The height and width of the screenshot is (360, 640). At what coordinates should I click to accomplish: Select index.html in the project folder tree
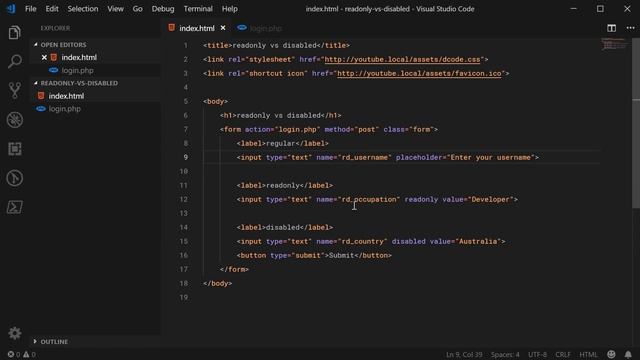pyautogui.click(x=66, y=96)
